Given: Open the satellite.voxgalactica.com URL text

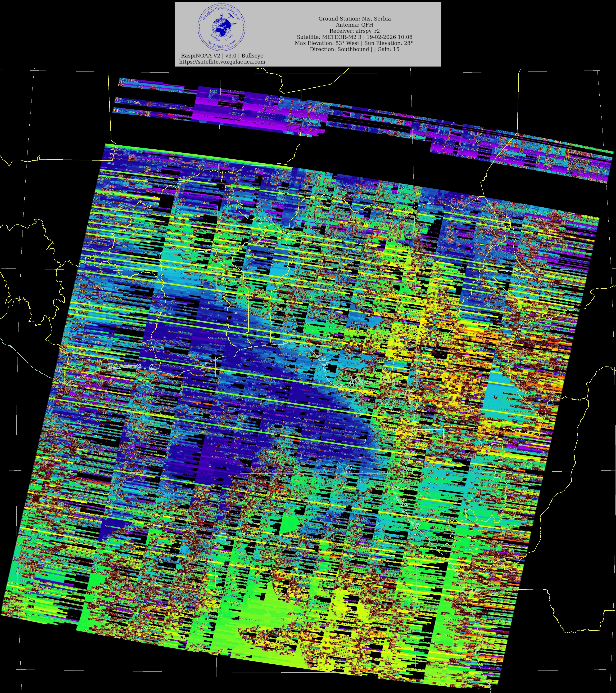Looking at the screenshot, I should pyautogui.click(x=222, y=62).
